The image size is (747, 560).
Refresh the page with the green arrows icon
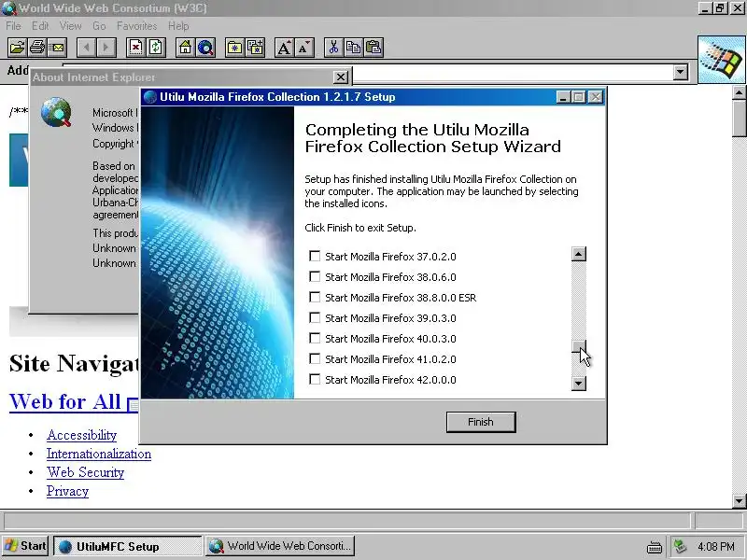[156, 48]
